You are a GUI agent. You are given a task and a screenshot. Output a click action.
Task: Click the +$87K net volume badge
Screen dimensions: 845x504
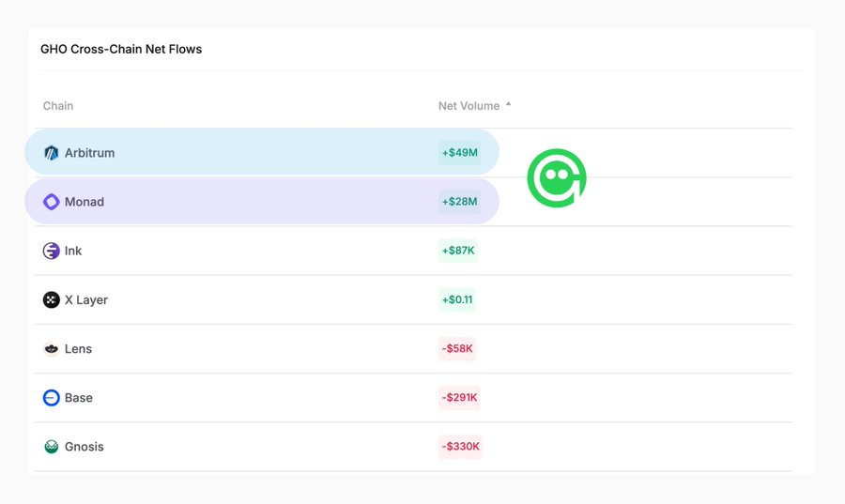coord(458,251)
